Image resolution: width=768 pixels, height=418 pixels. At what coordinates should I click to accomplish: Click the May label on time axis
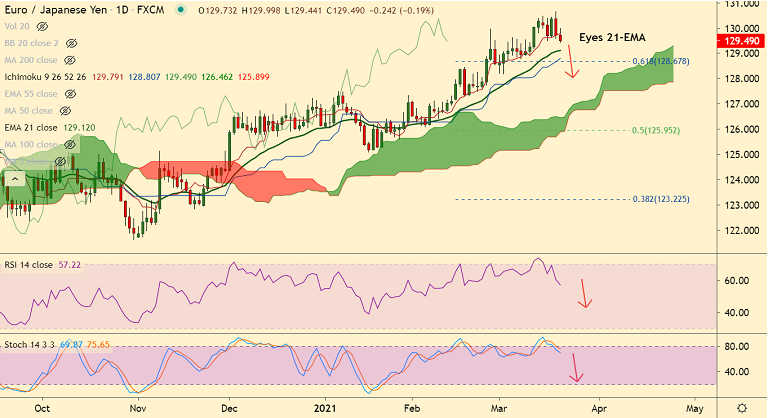[695, 408]
